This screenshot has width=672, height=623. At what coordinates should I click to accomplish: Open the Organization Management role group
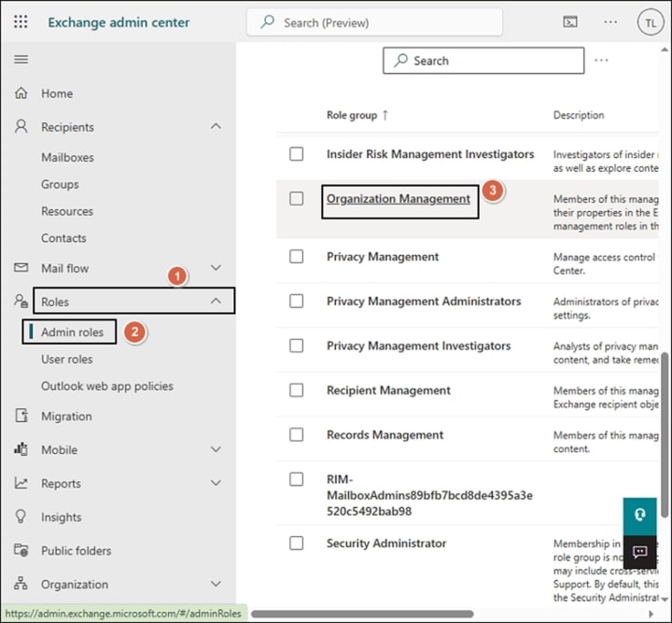pos(399,199)
